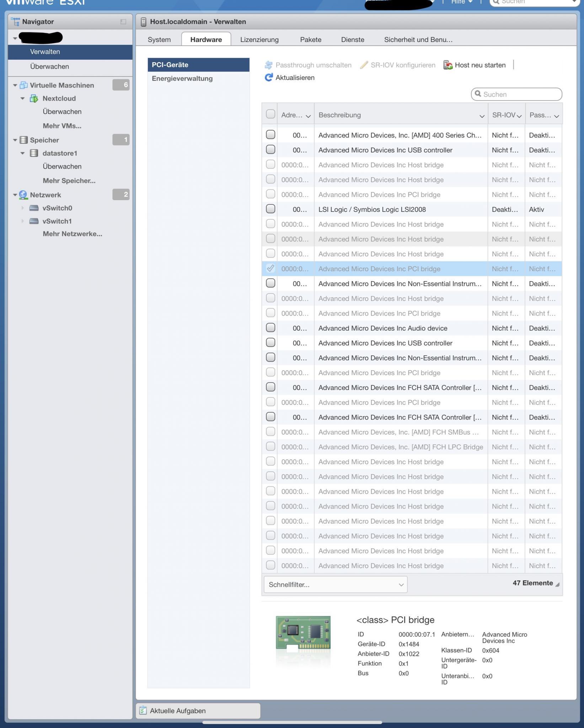Toggle the select-all checkbox in table header
The width and height of the screenshot is (584, 728).
(270, 114)
